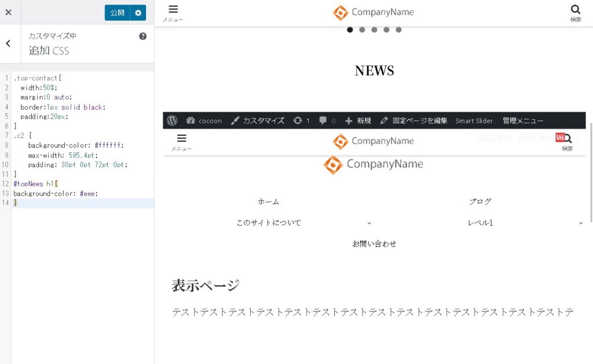
Task: Expand the レベル1 submenu arrow
Action: coord(580,223)
